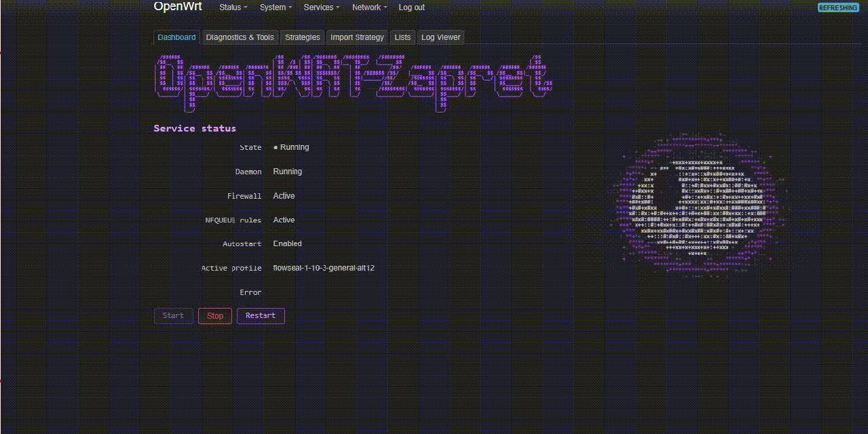This screenshot has width=868, height=434.
Task: Click the Active profile label
Action: click(231, 268)
